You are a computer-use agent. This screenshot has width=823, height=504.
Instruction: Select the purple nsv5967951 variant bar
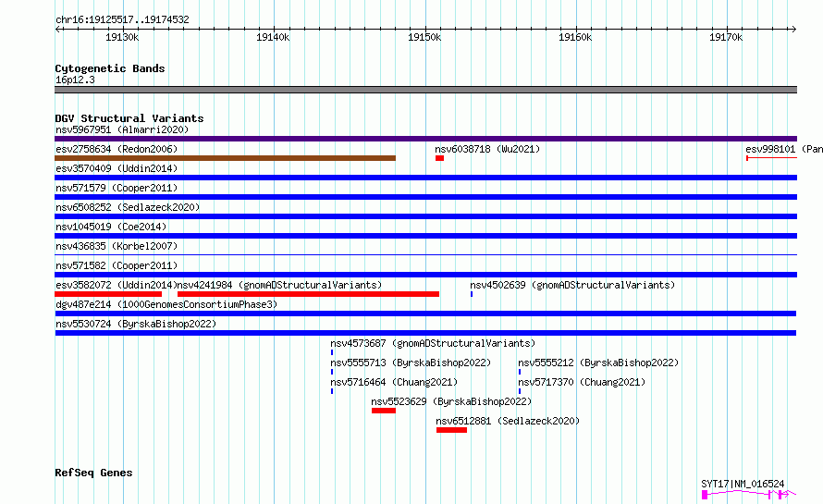coord(425,139)
